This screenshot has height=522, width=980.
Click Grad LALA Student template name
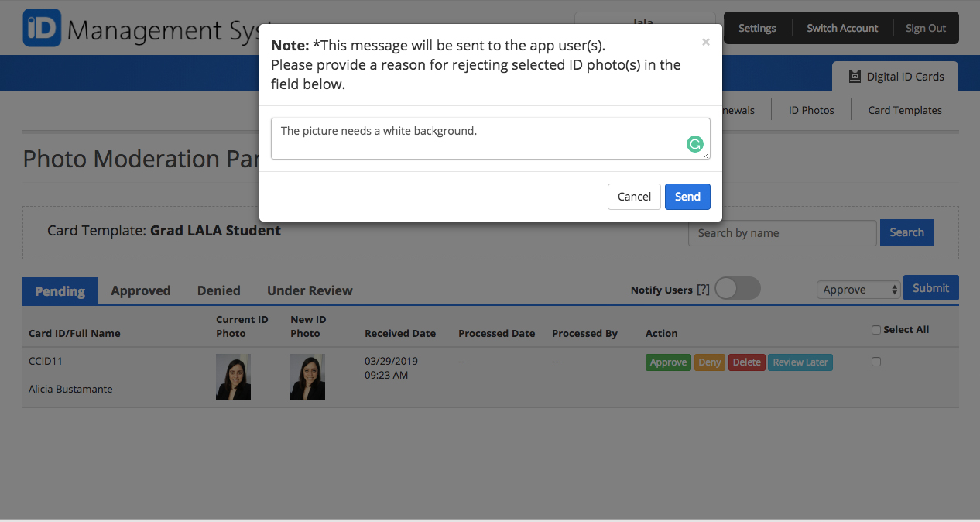[215, 230]
